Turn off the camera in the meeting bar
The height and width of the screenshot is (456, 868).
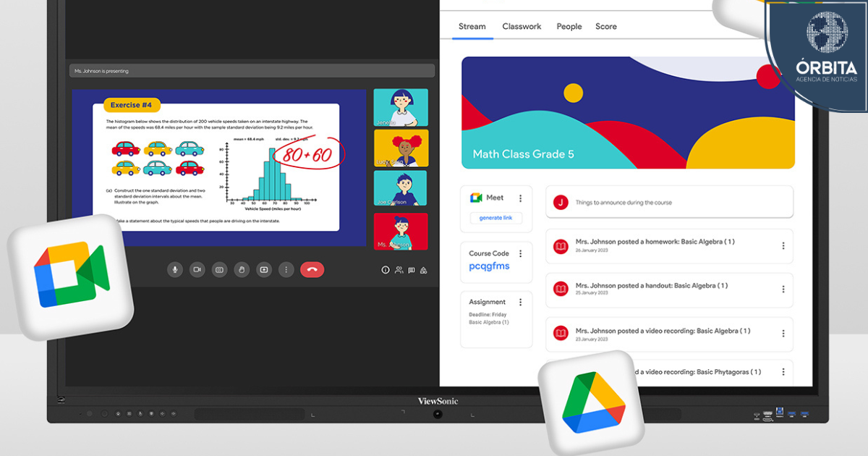click(x=197, y=270)
